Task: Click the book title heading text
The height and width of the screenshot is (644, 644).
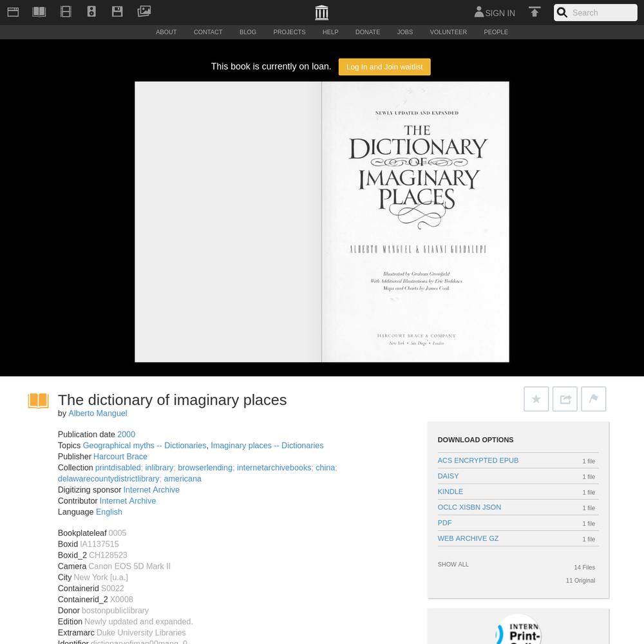Action: coord(172,400)
